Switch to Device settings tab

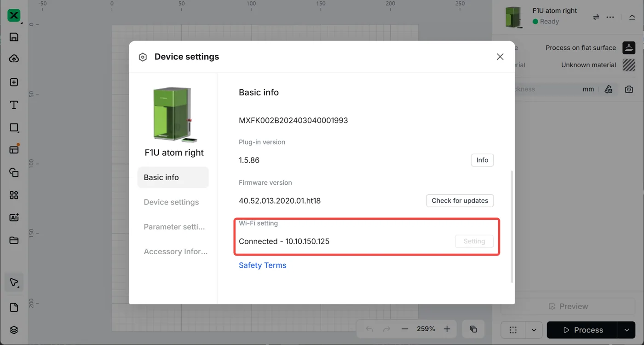[x=171, y=202]
